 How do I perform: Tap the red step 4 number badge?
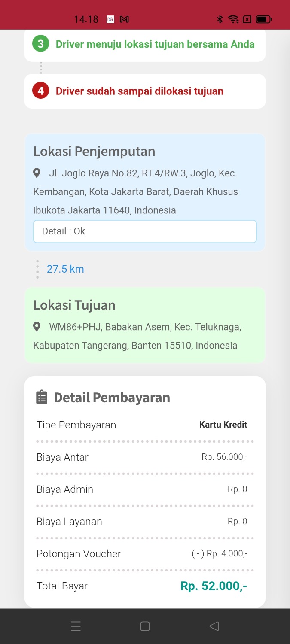click(x=41, y=91)
